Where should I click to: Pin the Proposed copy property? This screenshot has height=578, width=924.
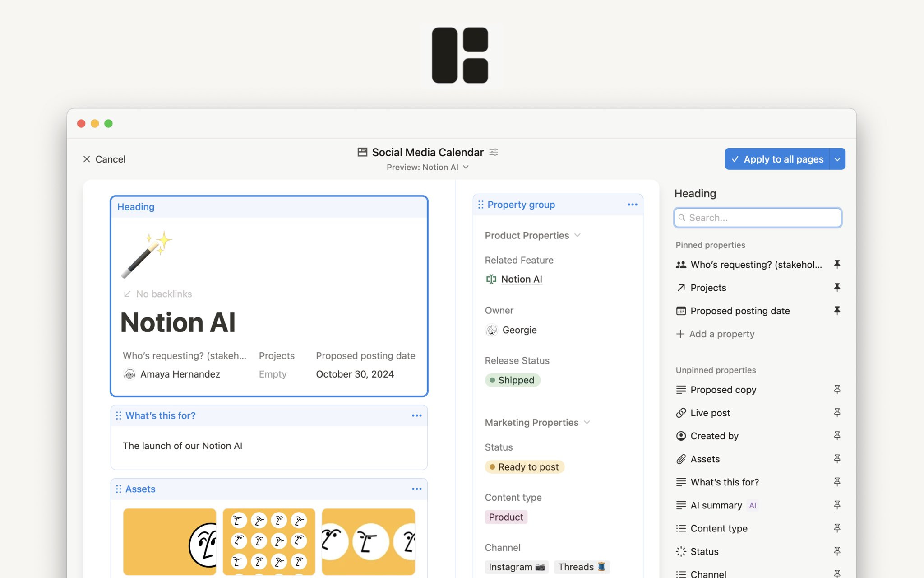coord(837,390)
